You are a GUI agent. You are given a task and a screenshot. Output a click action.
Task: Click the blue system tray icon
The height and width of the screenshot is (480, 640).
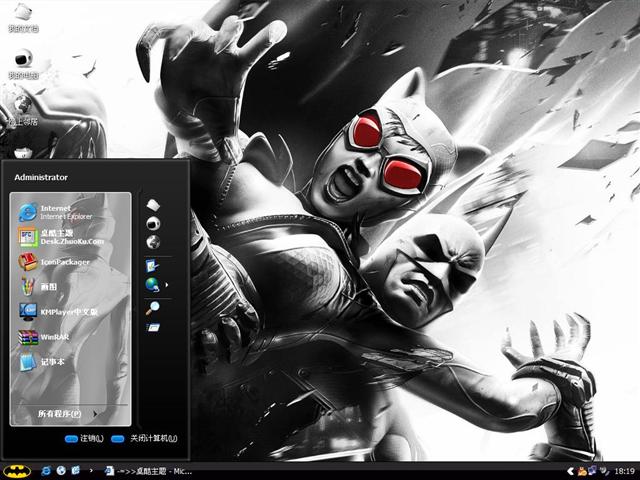(592, 471)
